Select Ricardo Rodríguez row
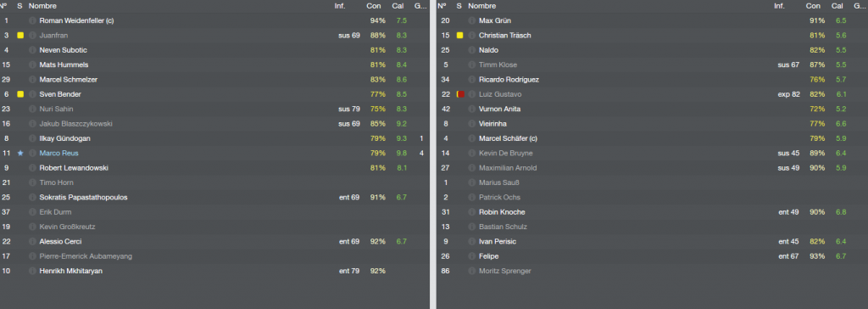Viewport: 868px width, 309px height. pos(652,79)
